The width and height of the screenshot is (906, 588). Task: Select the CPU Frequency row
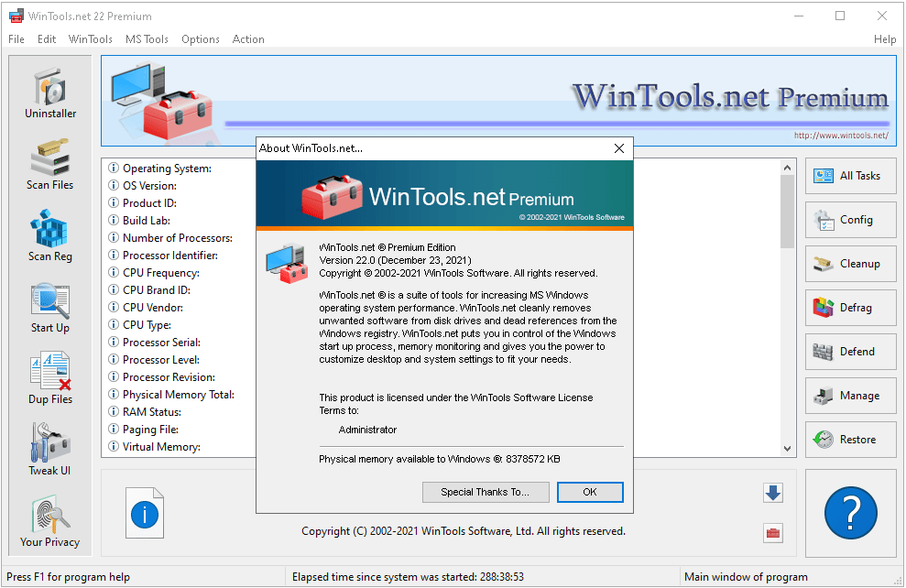click(x=154, y=273)
